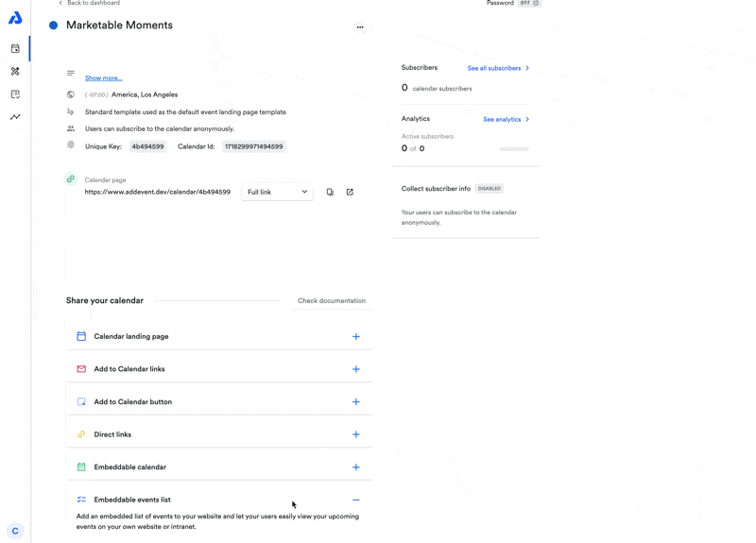Expand the Direct links section
The width and height of the screenshot is (756, 543).
[x=356, y=434]
